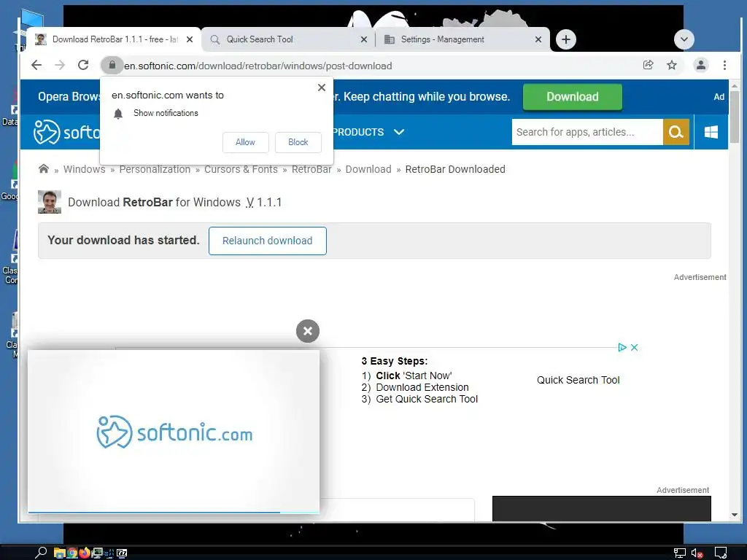Image resolution: width=747 pixels, height=560 pixels.
Task: Open the notification center icon
Action: 721,553
